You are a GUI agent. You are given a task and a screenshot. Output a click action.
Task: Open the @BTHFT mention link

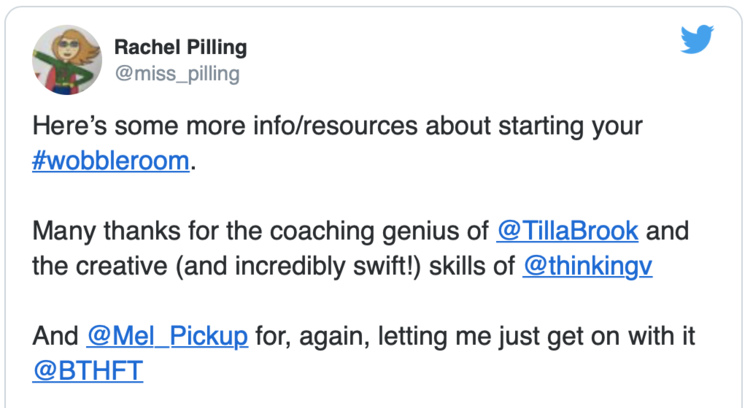(x=88, y=371)
